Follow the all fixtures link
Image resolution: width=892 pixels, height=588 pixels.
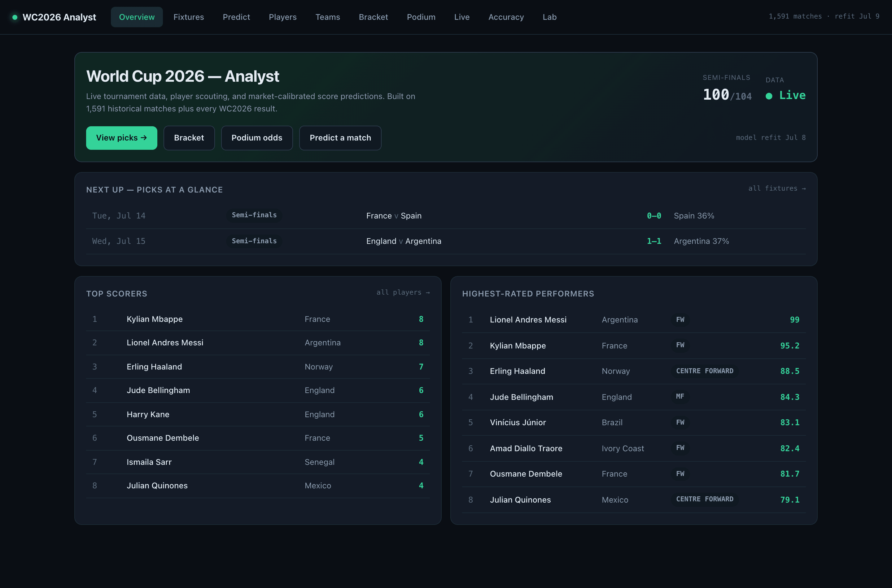777,188
